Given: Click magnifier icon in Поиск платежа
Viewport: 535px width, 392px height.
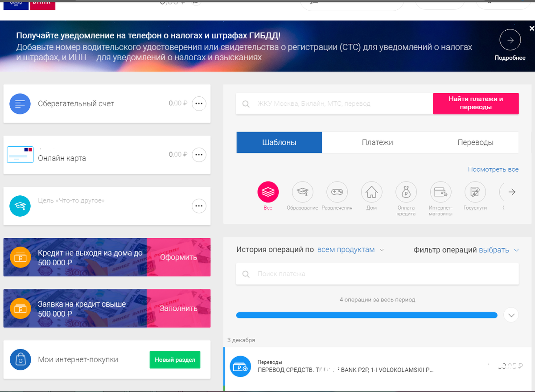Looking at the screenshot, I should coord(246,274).
